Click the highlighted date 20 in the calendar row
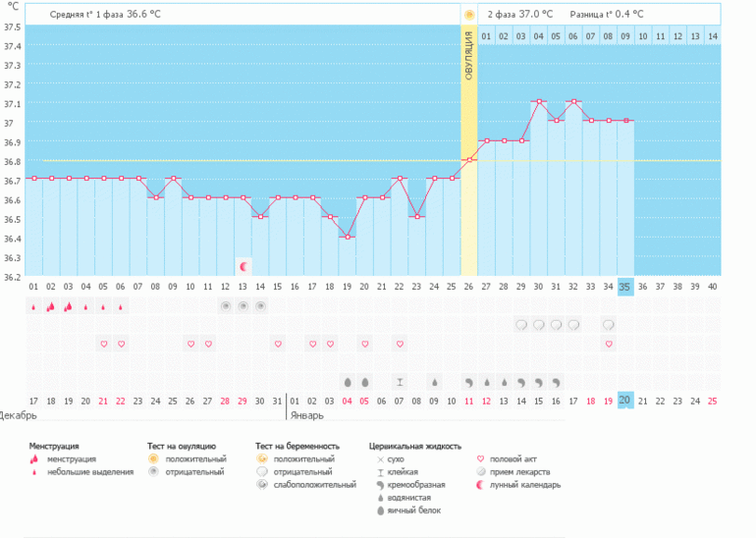 625,401
